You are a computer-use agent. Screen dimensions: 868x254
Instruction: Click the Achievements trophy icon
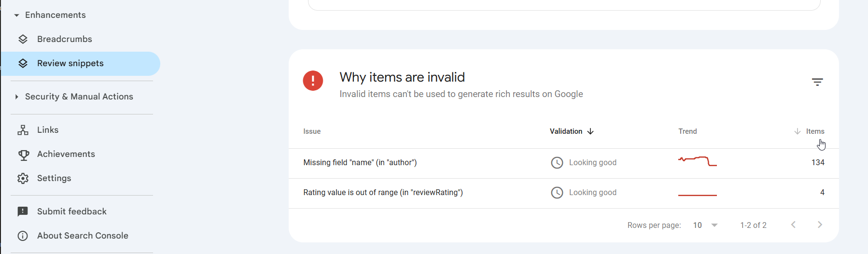[23, 155]
